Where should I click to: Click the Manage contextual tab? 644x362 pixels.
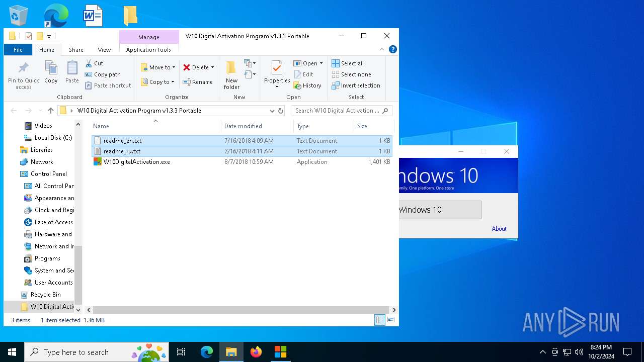[x=149, y=37]
